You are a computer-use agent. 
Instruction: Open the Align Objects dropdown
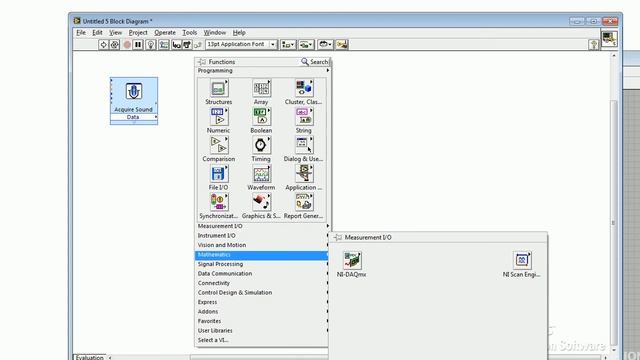(288, 44)
